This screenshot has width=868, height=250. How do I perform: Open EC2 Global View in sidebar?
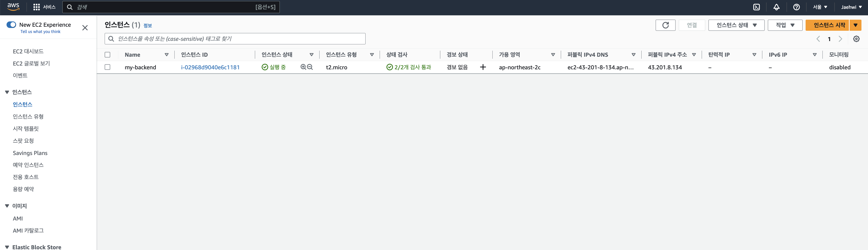[x=31, y=64]
